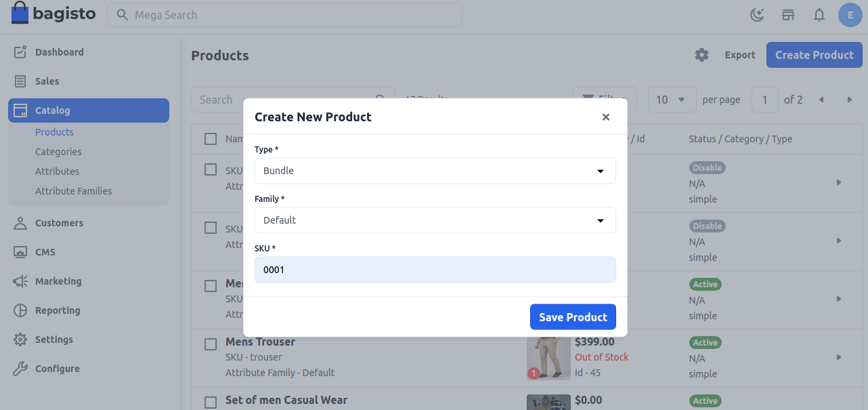Open the Type dropdown showing Bundle

tap(435, 170)
